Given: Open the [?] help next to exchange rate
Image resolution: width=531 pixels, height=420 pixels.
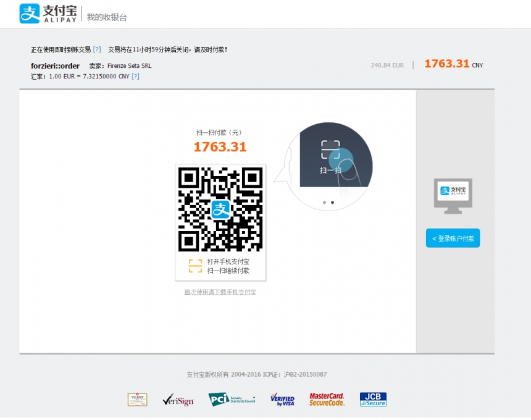Looking at the screenshot, I should tap(135, 76).
